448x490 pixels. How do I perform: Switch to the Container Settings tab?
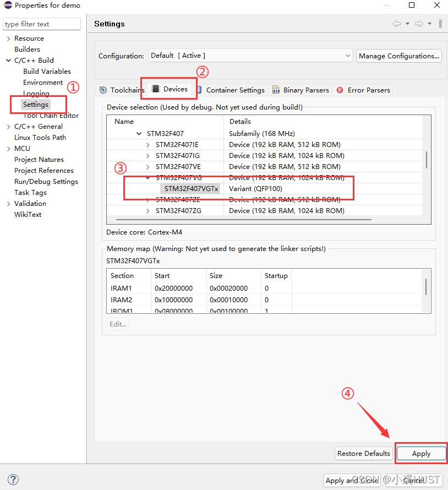click(232, 90)
